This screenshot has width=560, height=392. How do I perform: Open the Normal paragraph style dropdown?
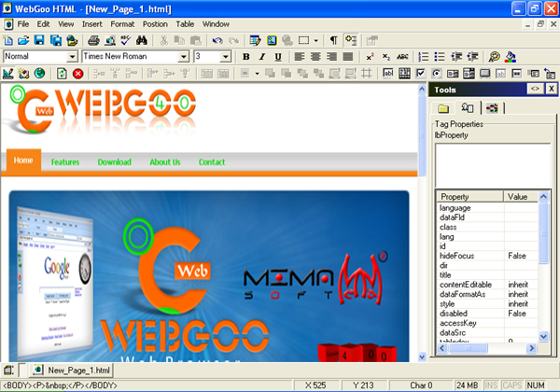(72, 57)
